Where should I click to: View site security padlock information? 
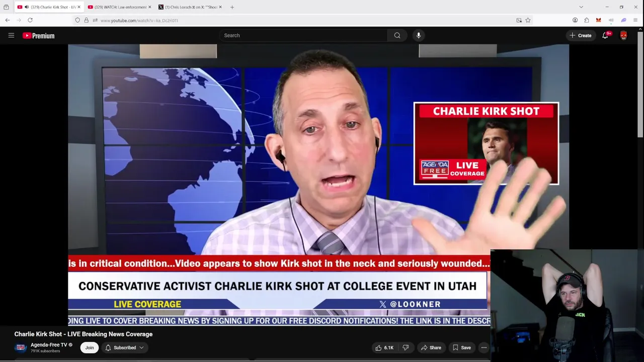pyautogui.click(x=86, y=20)
